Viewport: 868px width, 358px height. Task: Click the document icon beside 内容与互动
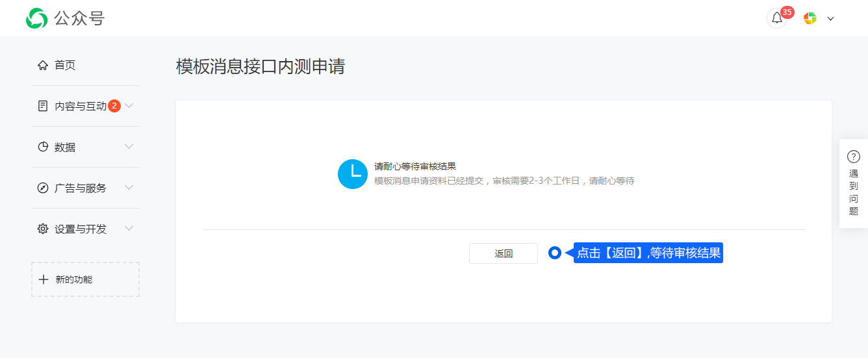coord(43,106)
